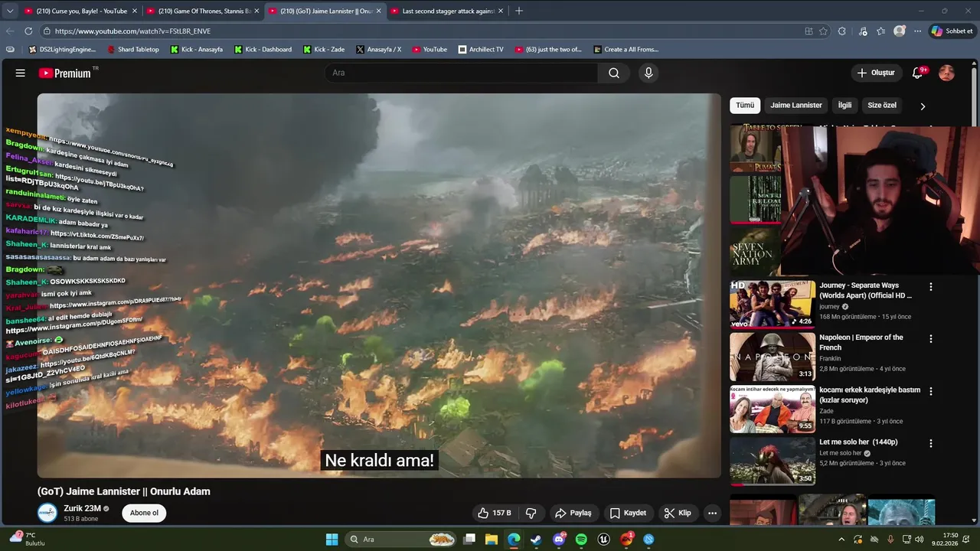Open Unreal Engine from the taskbar
Image resolution: width=980 pixels, height=551 pixels.
(603, 540)
